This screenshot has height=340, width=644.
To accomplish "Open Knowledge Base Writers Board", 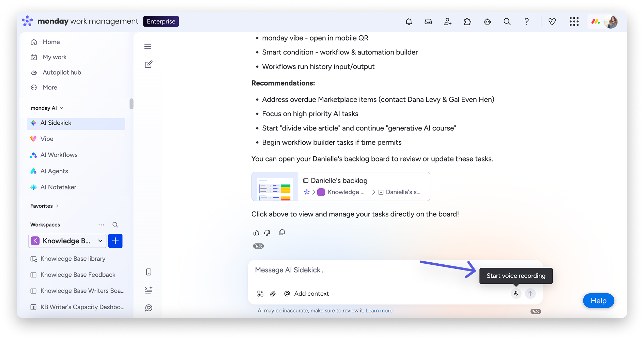I will pyautogui.click(x=82, y=291).
